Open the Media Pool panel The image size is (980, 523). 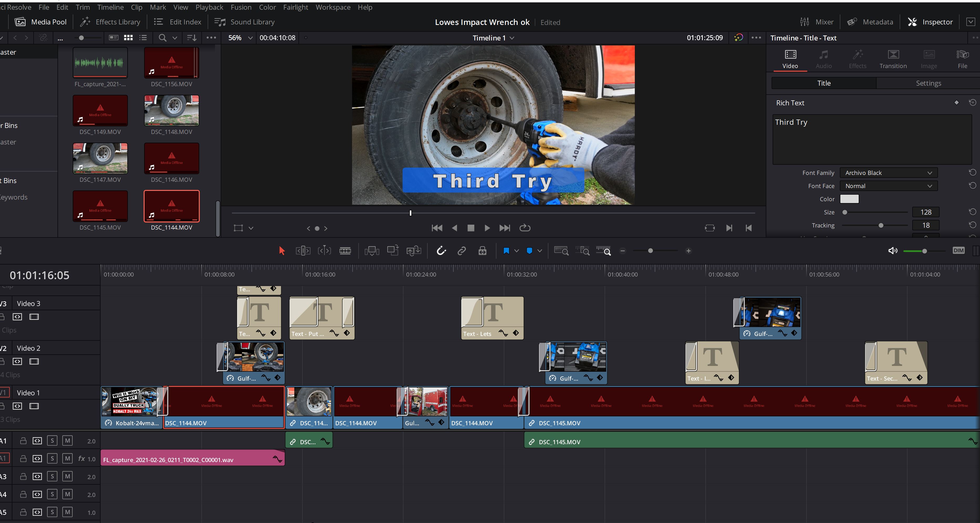(41, 22)
